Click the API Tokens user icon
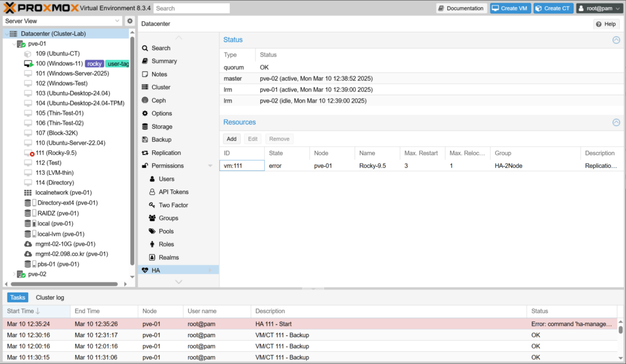 click(x=152, y=192)
